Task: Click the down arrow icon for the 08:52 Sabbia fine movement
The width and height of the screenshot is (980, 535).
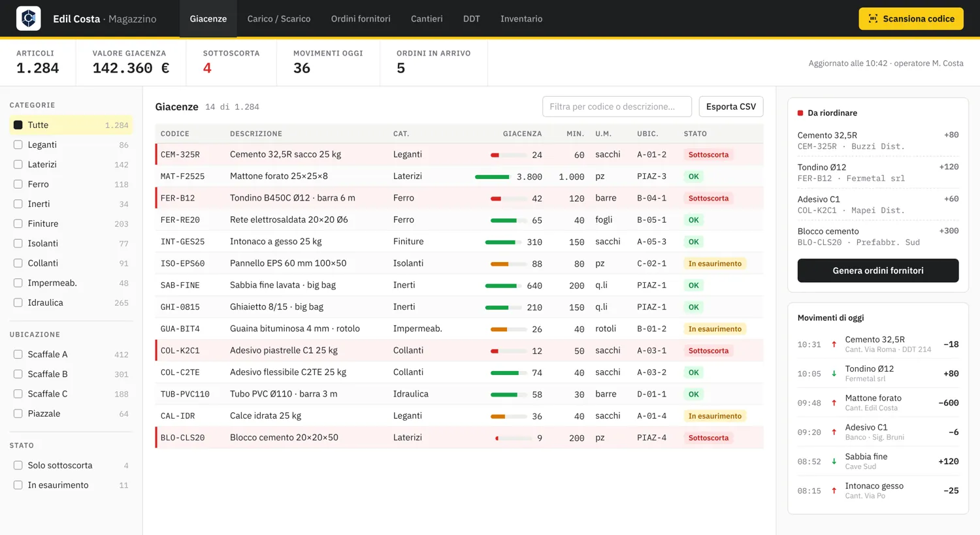Action: 834,461
